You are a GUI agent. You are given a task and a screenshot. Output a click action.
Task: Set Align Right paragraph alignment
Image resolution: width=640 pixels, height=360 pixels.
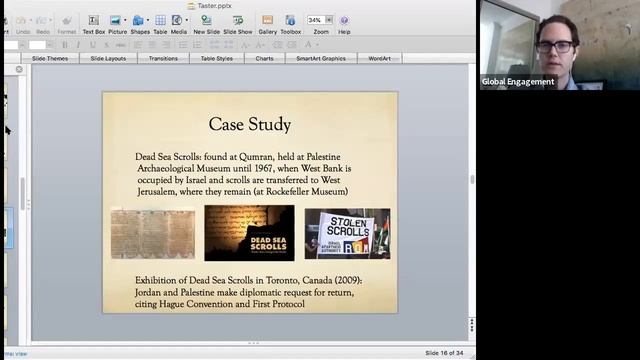(166, 45)
